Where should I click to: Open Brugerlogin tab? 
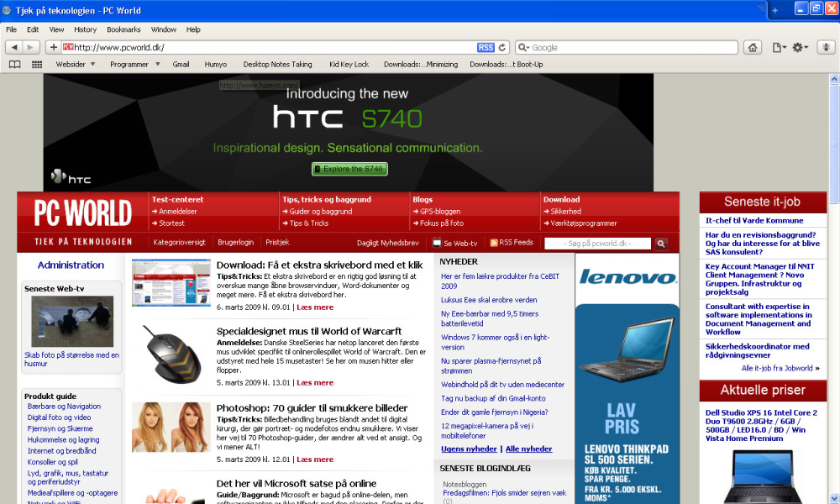[236, 243]
